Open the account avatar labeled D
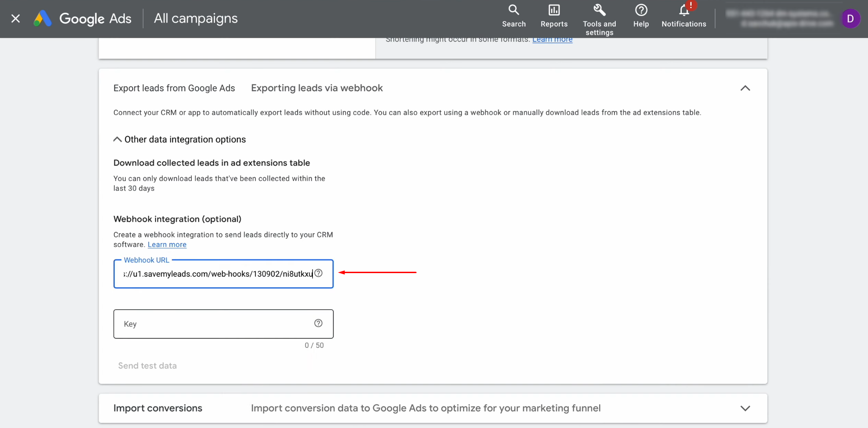Viewport: 868px width, 428px height. 850,19
